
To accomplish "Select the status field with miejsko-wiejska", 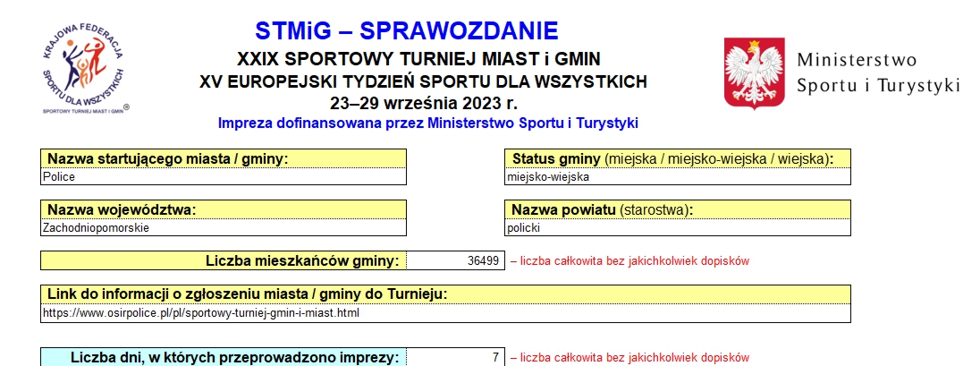I will coord(678,177).
